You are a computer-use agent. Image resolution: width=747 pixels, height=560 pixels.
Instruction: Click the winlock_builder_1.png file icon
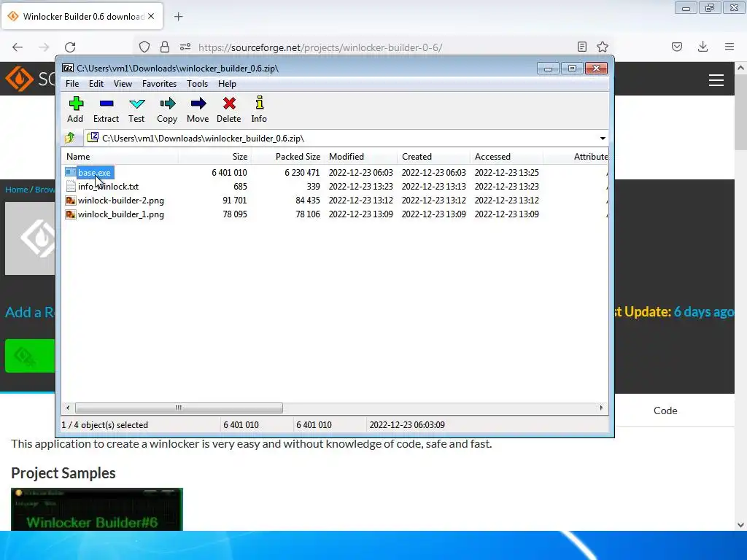pyautogui.click(x=71, y=214)
